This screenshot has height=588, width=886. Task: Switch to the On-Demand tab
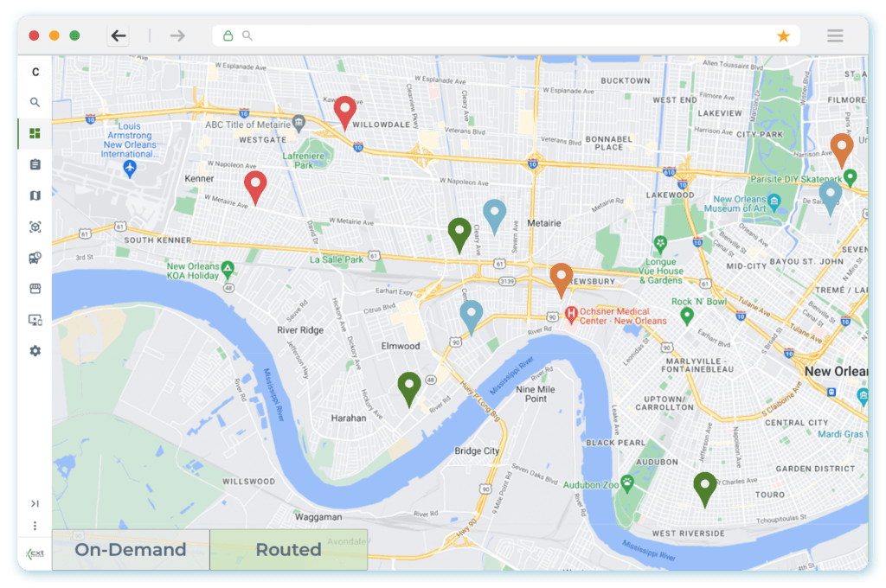click(x=131, y=550)
